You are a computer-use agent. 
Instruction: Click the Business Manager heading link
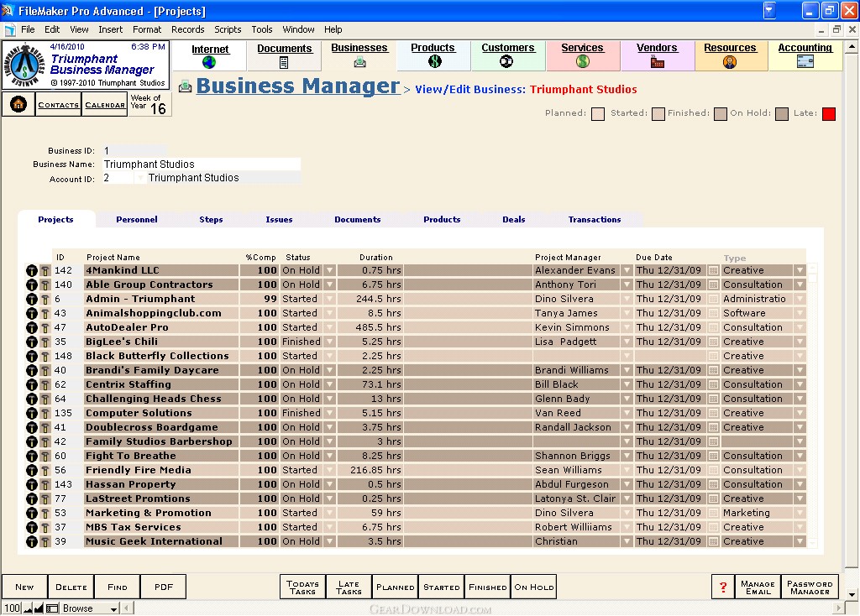[298, 86]
